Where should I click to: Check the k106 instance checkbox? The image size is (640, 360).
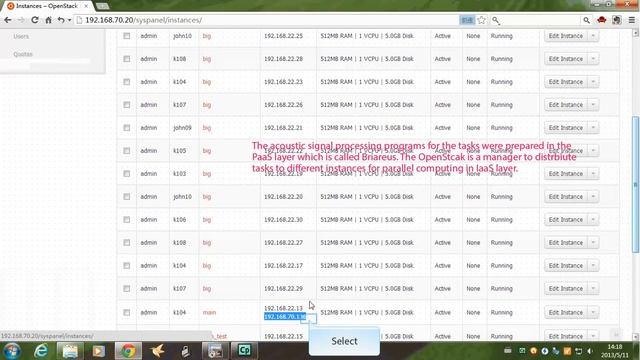point(127,220)
